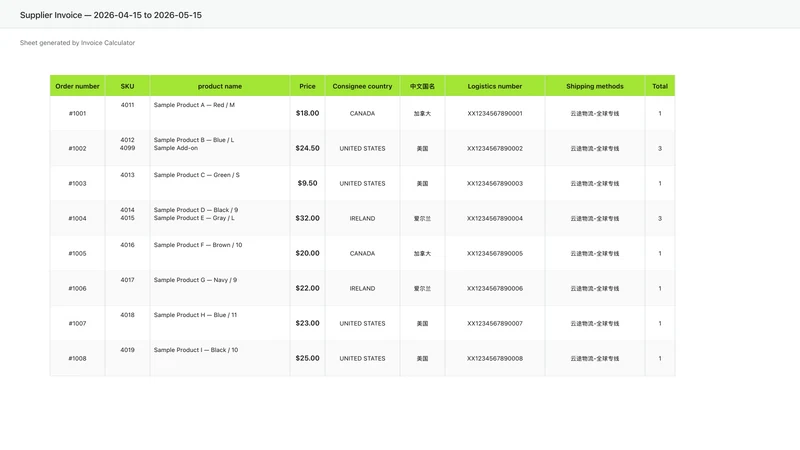Viewport: 800px width, 450px height.
Task: Click SKU 4099 entry
Action: click(128, 148)
